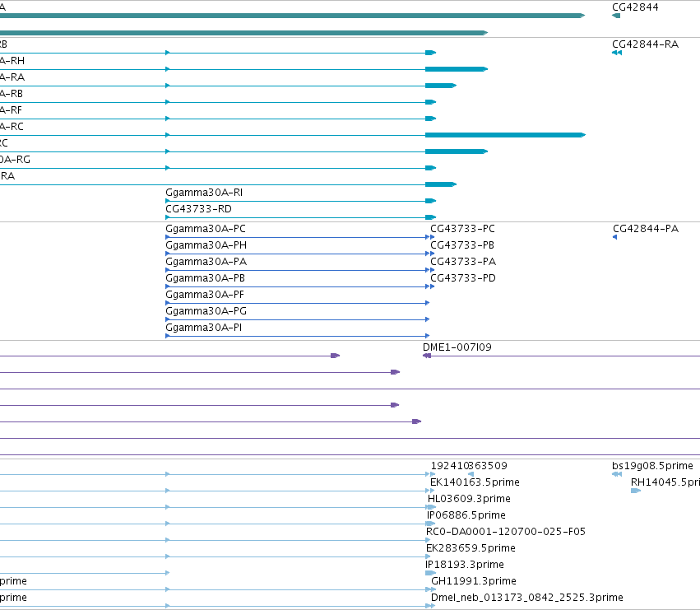Select the Ggamma30A-PC protein feature
The image size is (700, 610).
click(x=297, y=237)
